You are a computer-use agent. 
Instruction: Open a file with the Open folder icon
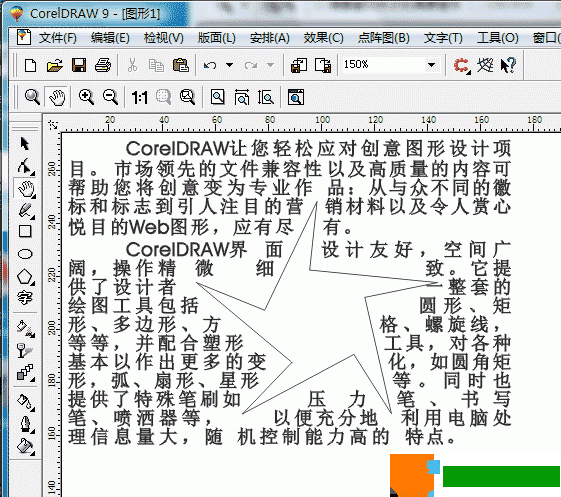54,65
